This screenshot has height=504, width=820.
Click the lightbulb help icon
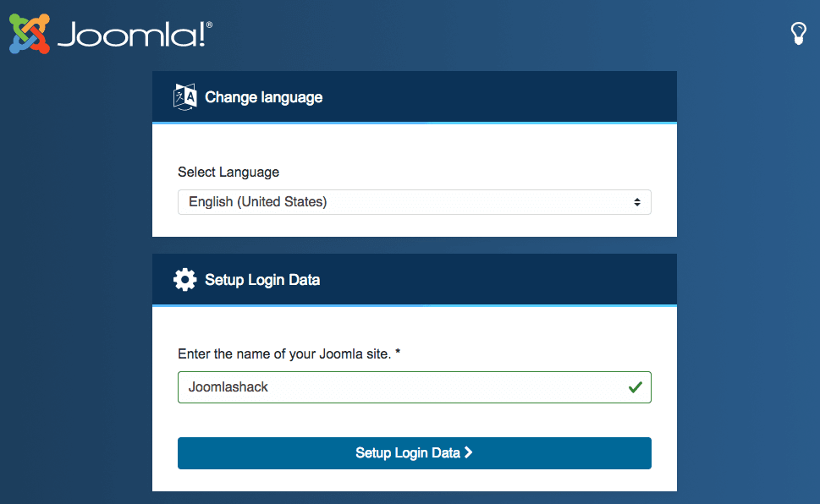coord(798,34)
